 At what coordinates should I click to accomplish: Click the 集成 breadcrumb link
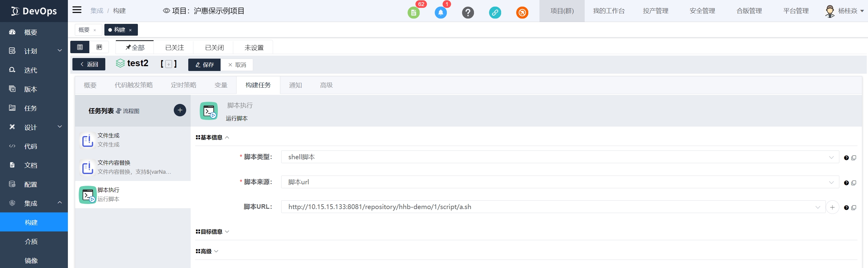97,11
